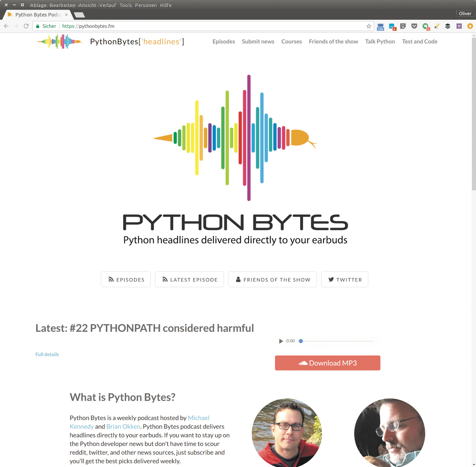Reload the current page
476x467 pixels.
26,26
